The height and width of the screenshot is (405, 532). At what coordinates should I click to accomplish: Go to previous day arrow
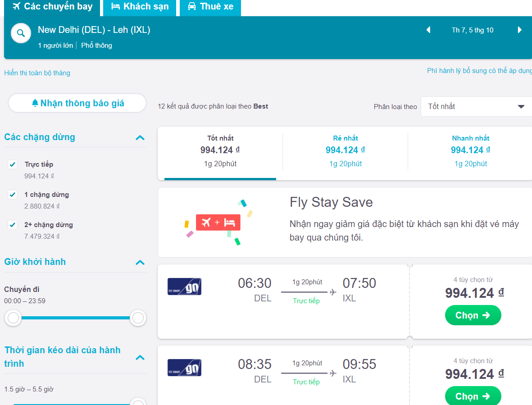click(428, 30)
